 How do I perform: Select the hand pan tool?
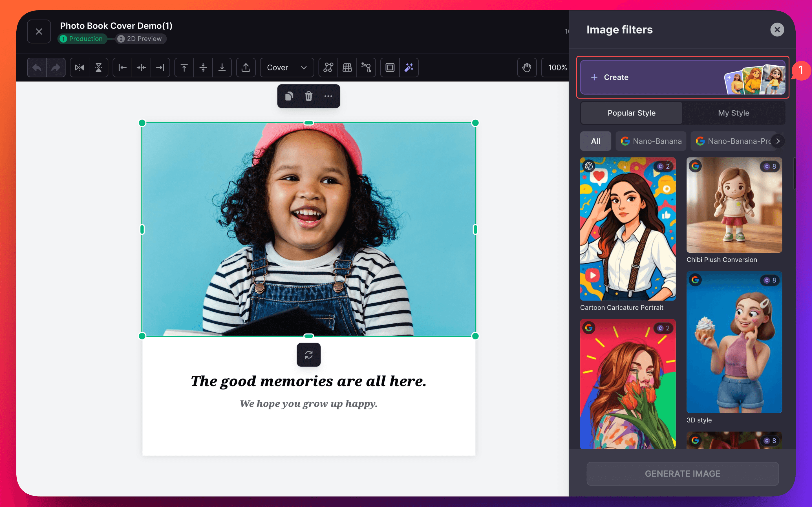pos(526,67)
